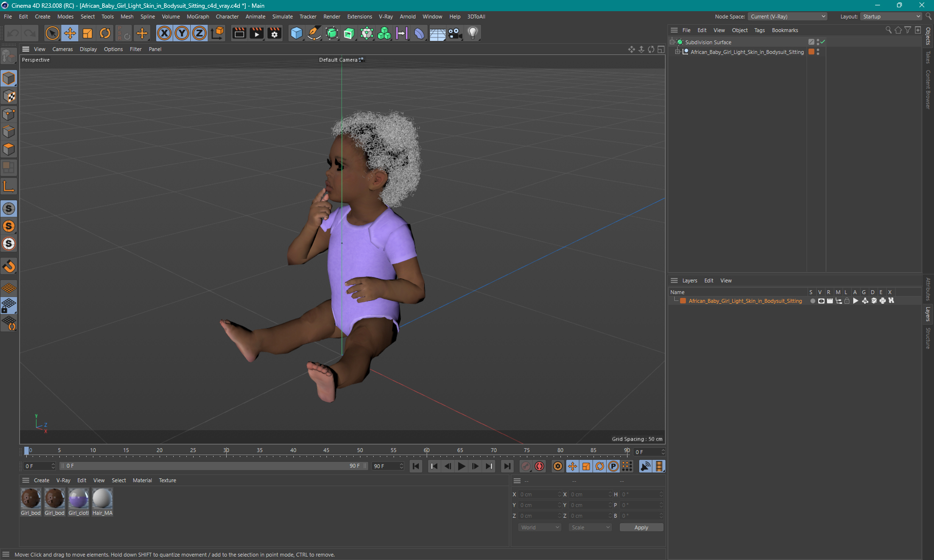
Task: Click the Snap enable S icon
Action: (9, 209)
